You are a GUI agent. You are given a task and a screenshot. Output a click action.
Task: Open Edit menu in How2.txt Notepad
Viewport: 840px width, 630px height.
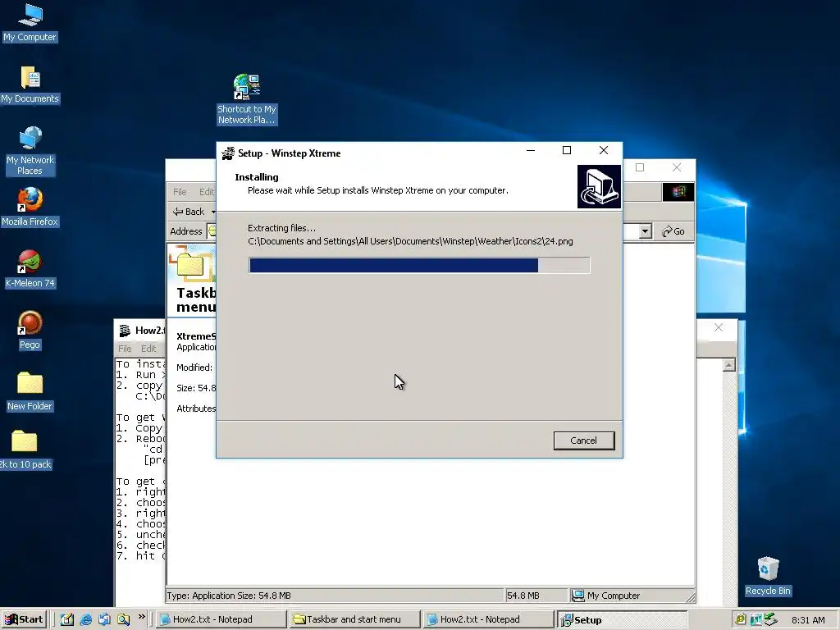tap(148, 348)
